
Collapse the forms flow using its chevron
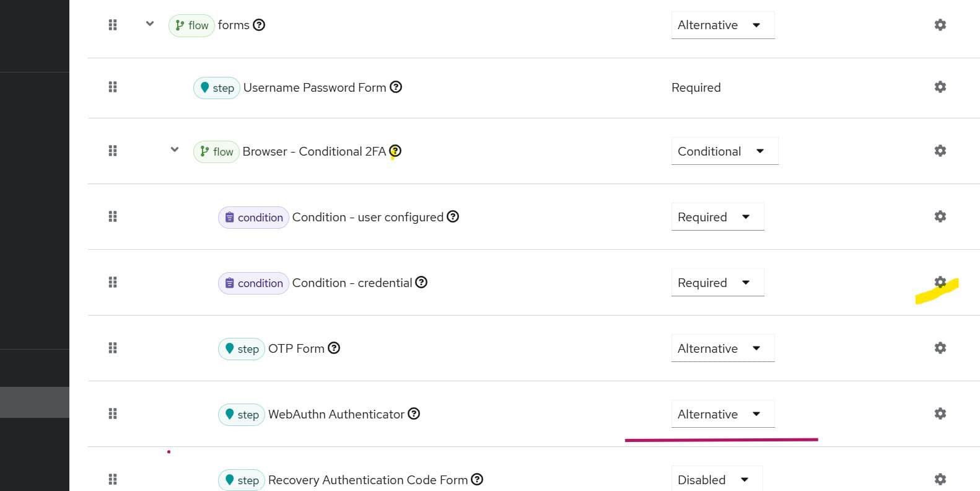point(149,24)
